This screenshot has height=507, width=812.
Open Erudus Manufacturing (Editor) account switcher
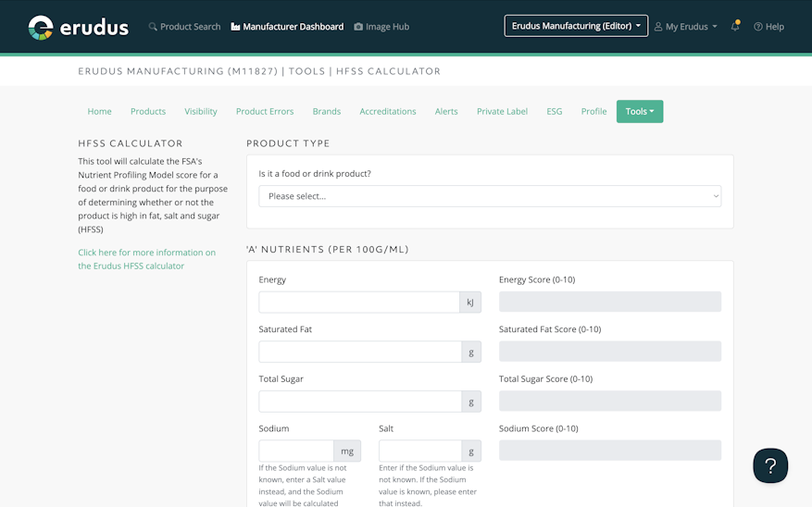[576, 26]
